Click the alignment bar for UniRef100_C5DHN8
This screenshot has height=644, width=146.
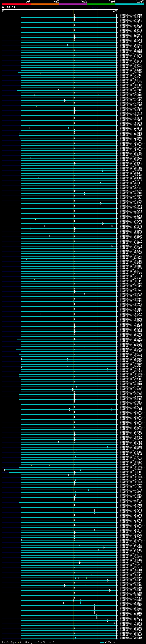tap(69, 15)
